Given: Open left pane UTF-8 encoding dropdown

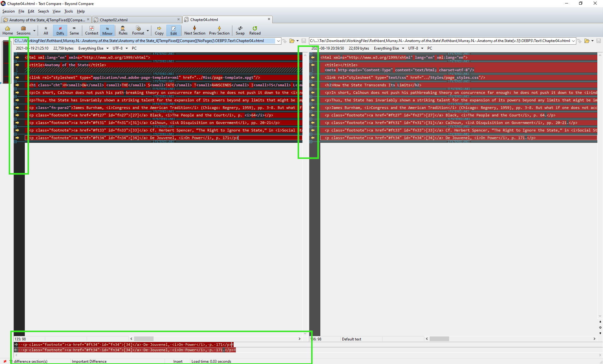Looking at the screenshot, I should coord(120,48).
